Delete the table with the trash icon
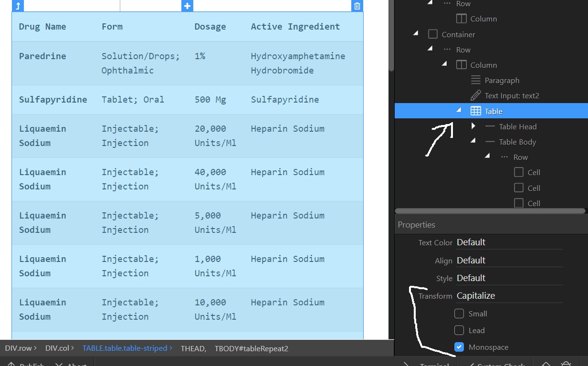The width and height of the screenshot is (588, 366). (357, 6)
